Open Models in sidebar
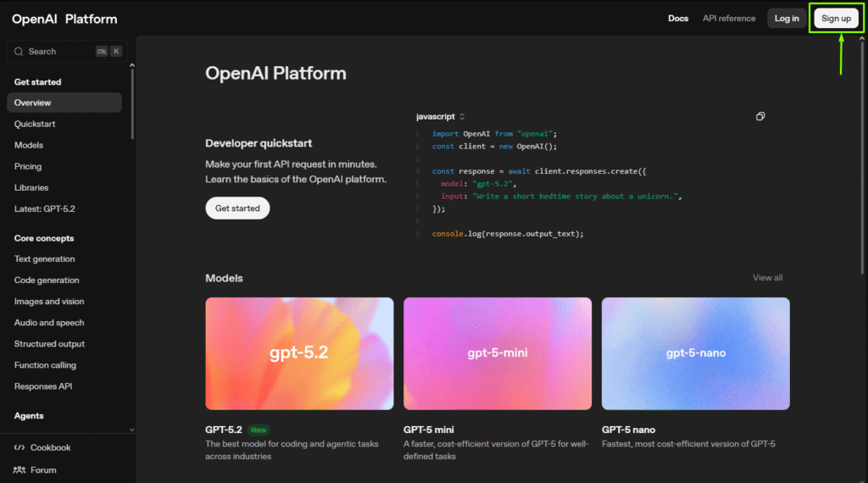The image size is (868, 483). (x=29, y=145)
